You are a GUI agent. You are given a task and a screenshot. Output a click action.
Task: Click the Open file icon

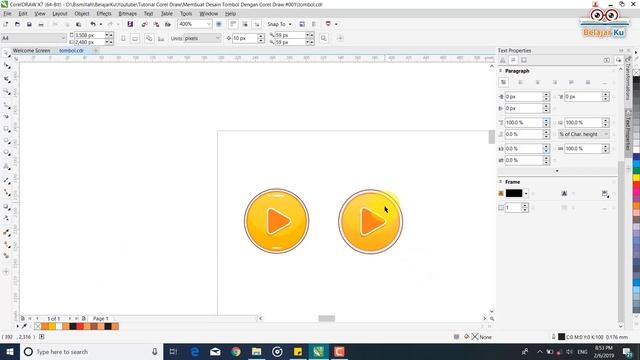tap(17, 24)
